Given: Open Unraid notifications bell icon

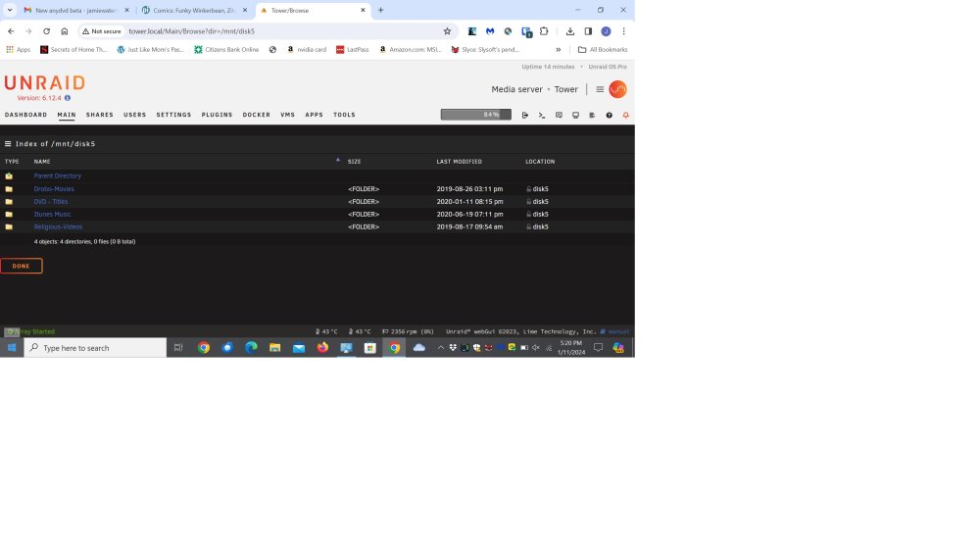Looking at the screenshot, I should [x=625, y=115].
